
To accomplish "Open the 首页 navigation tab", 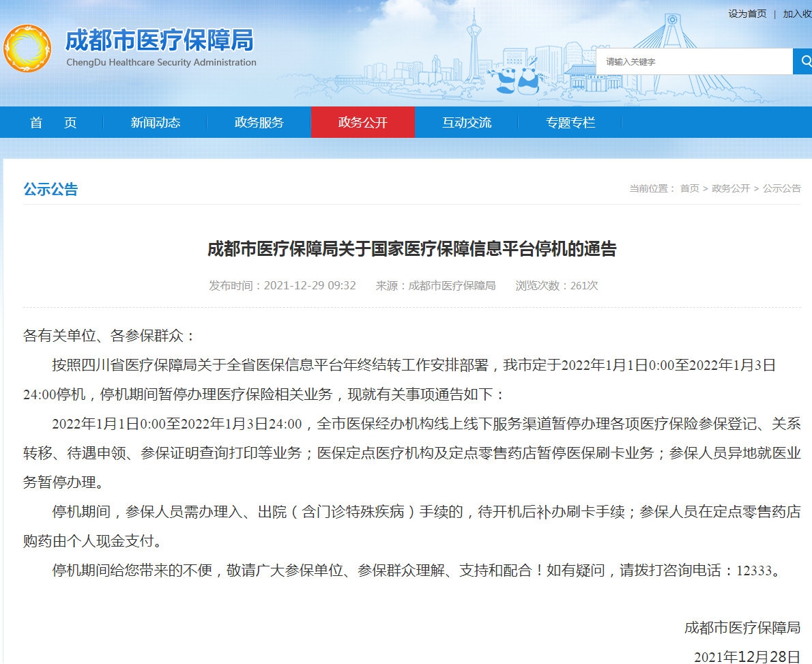I will click(53, 123).
